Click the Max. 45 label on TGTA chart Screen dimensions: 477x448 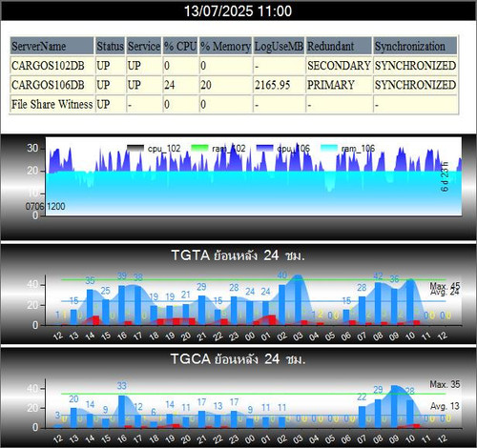445,285
